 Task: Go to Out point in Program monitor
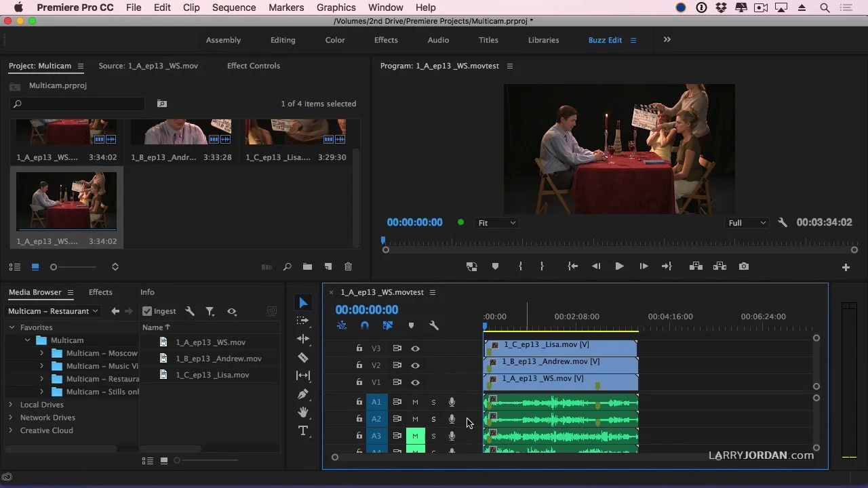click(667, 266)
